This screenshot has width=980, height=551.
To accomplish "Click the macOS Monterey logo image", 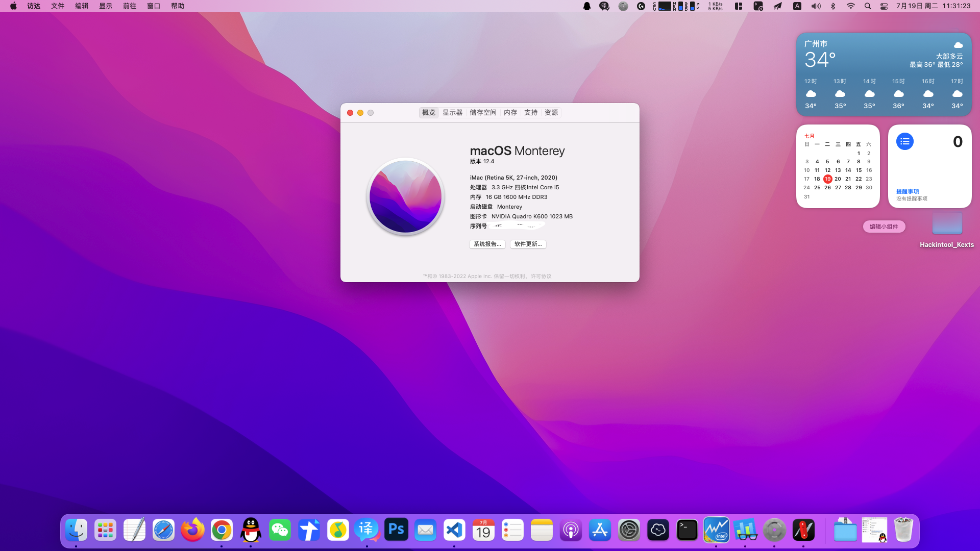I will (x=406, y=196).
